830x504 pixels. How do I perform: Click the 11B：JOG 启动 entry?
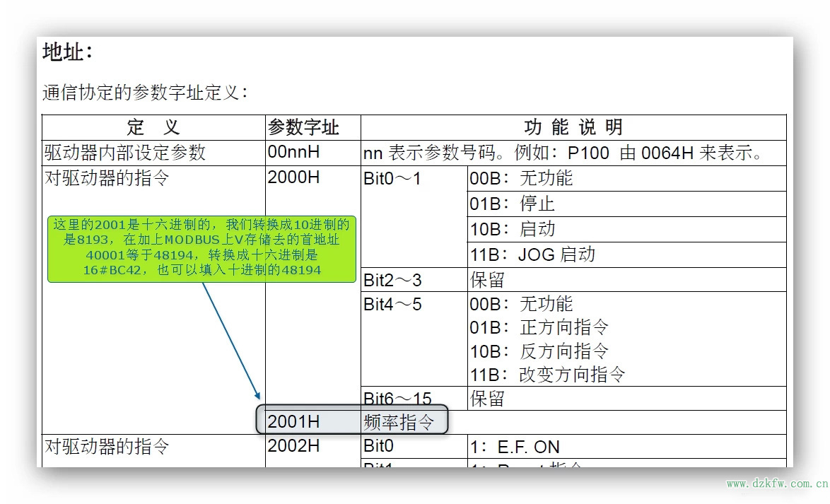[532, 254]
